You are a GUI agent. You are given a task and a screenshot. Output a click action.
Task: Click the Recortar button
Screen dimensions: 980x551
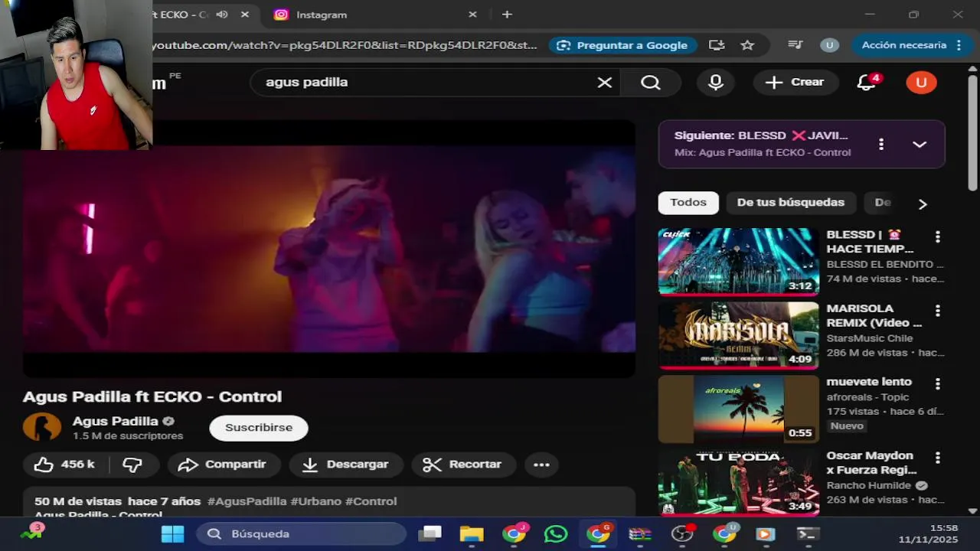463,465
